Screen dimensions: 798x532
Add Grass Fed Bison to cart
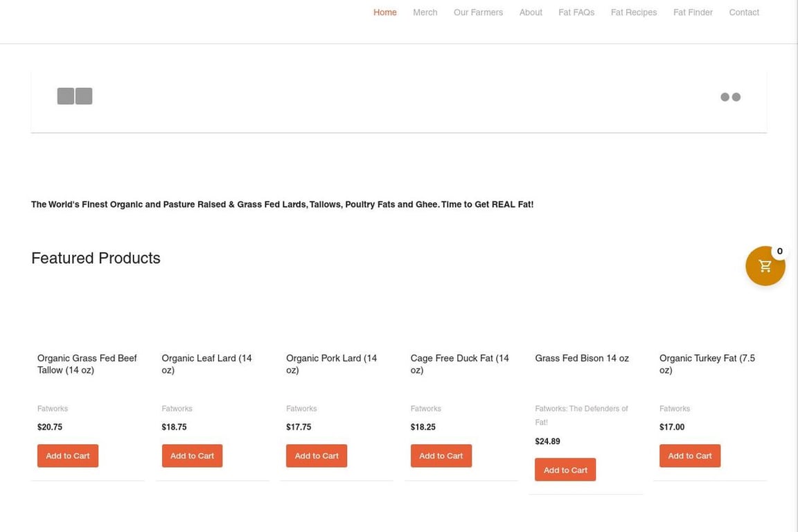(x=565, y=470)
